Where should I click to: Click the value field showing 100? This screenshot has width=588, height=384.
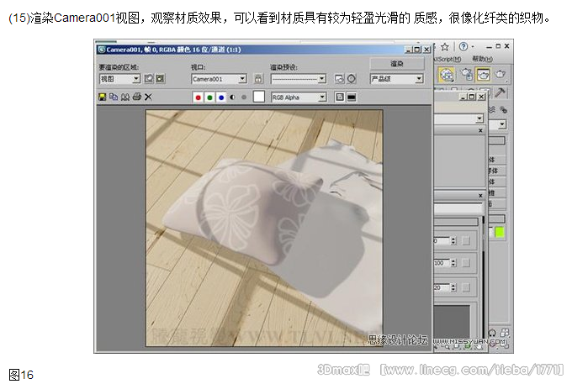[442, 263]
